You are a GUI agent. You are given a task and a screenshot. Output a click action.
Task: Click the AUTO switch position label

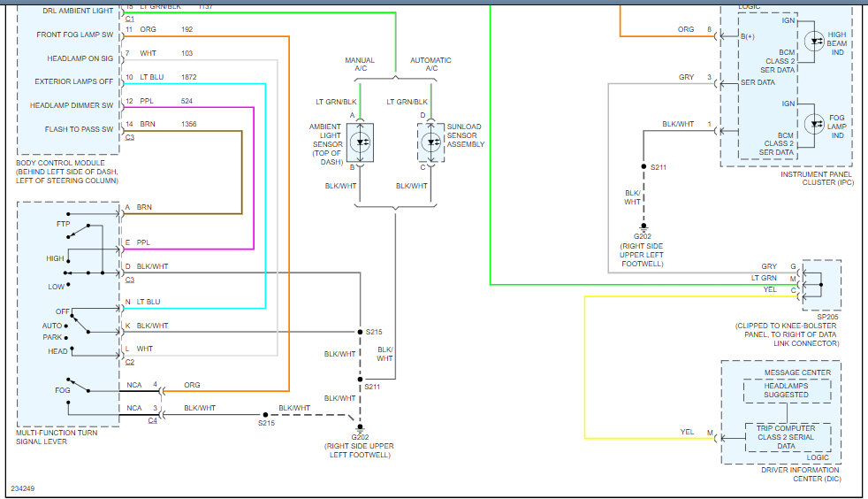click(x=52, y=326)
